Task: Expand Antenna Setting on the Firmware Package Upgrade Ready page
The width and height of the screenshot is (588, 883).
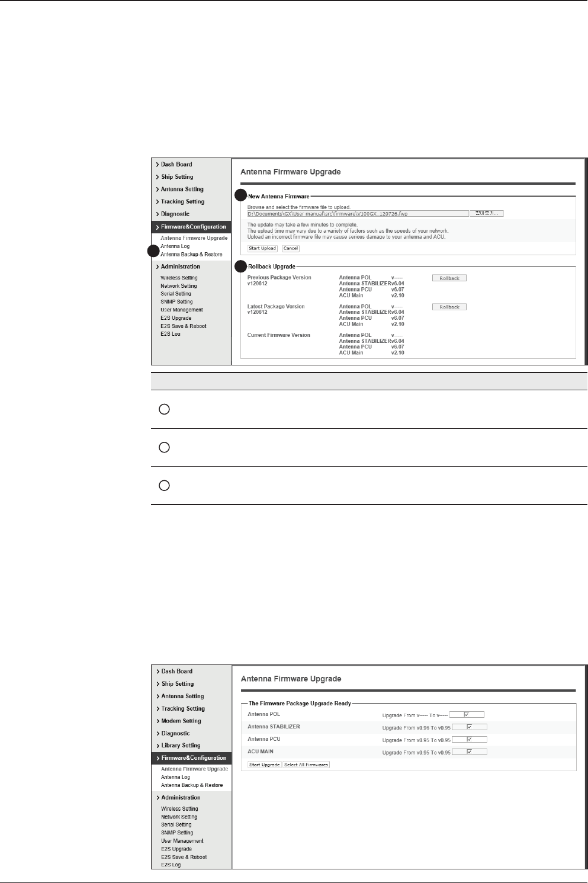Action: tap(182, 696)
